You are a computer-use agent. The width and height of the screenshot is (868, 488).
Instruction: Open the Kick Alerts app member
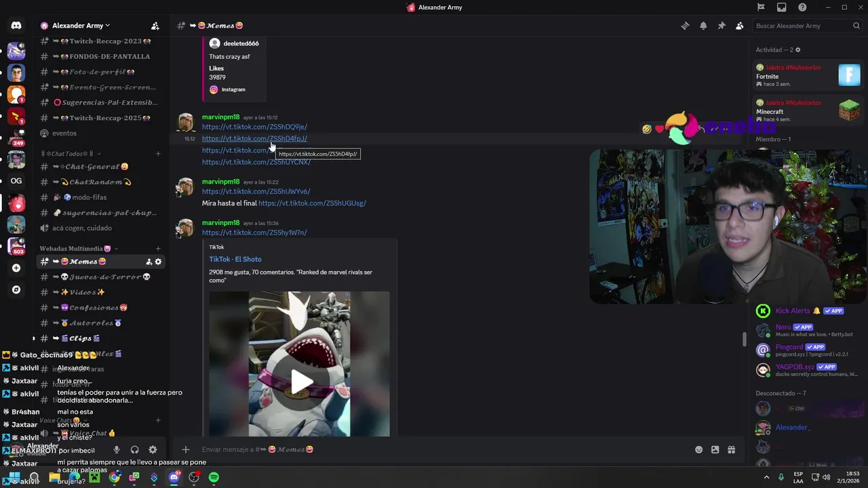(x=808, y=311)
